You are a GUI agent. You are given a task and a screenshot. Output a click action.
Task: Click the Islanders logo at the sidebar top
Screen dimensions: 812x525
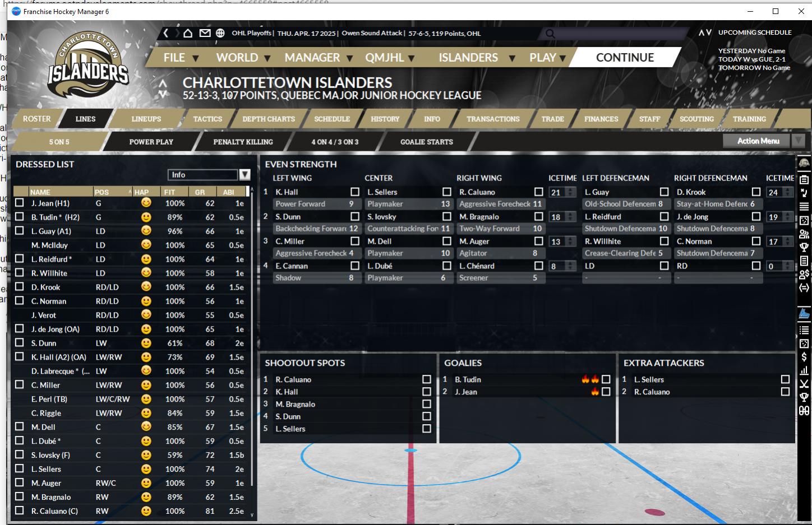[x=804, y=163]
